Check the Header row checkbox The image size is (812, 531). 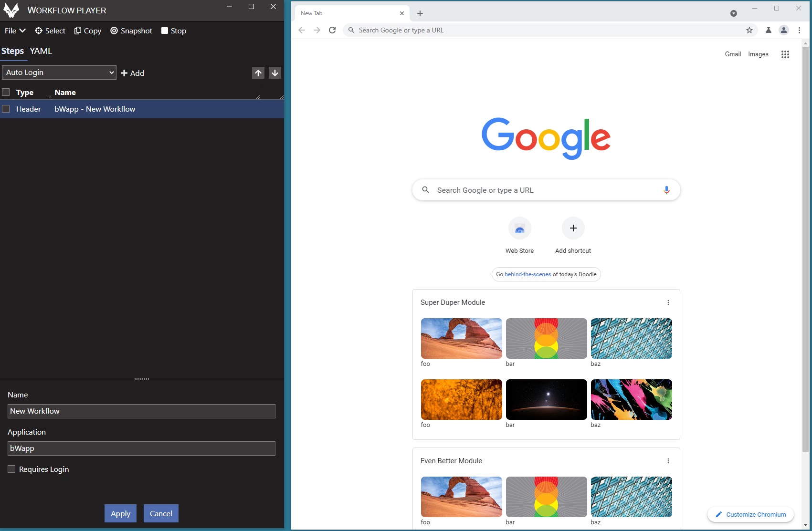pyautogui.click(x=6, y=109)
